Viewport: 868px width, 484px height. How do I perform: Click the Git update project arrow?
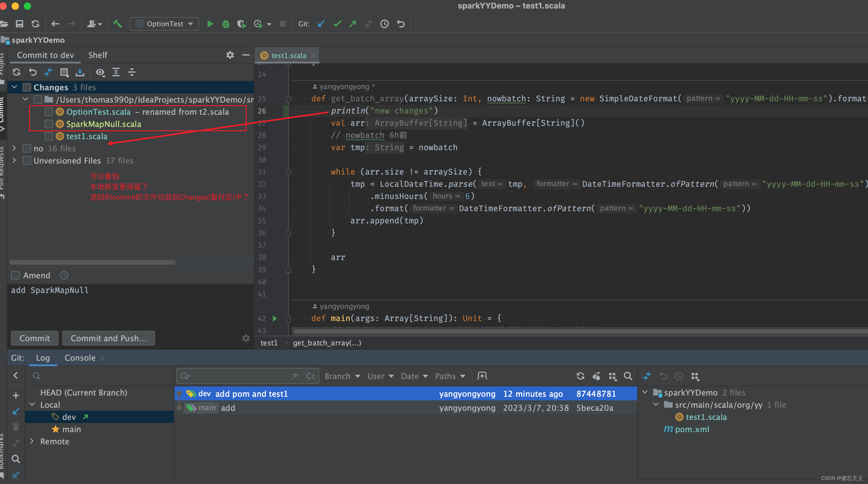pyautogui.click(x=321, y=24)
